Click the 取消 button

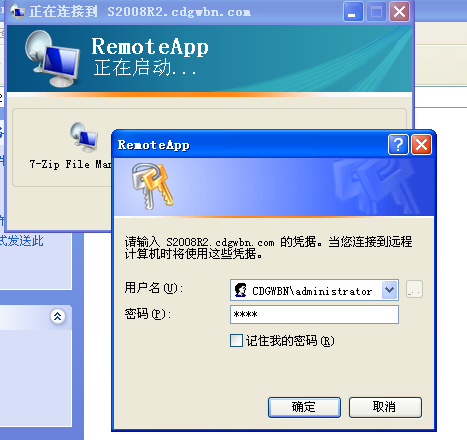tap(385, 407)
